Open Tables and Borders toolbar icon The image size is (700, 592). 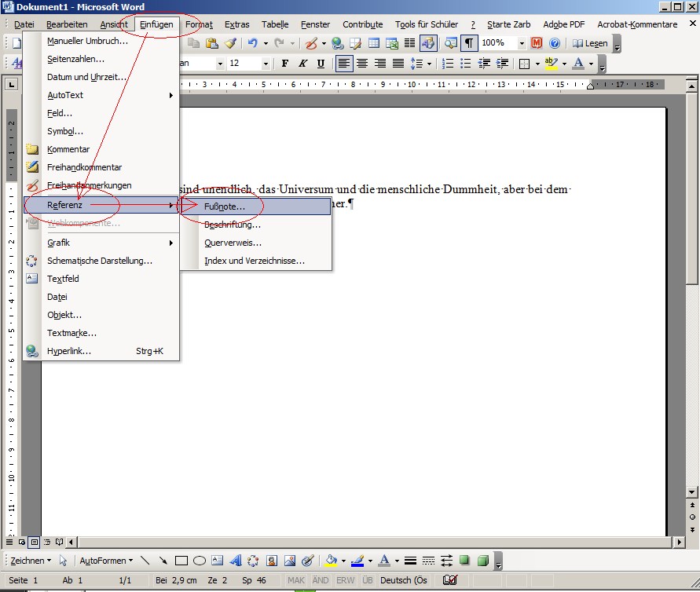pyautogui.click(x=356, y=43)
